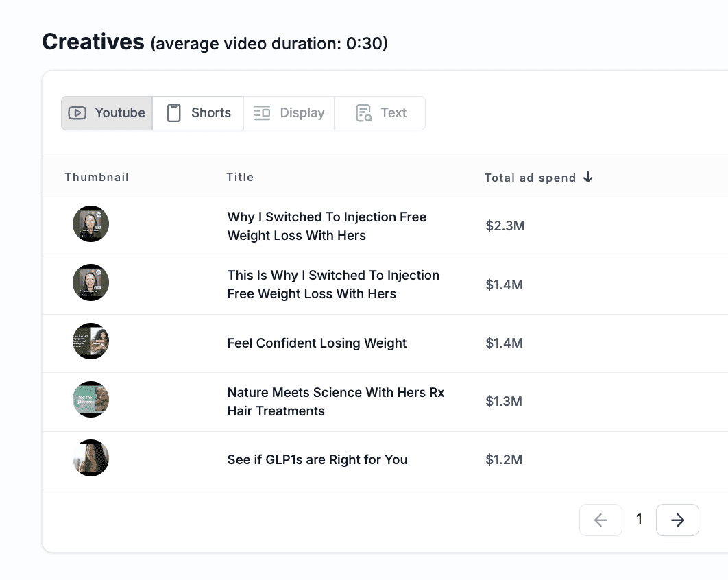Switch to the Shorts tab
The width and height of the screenshot is (728, 580).
pos(198,113)
